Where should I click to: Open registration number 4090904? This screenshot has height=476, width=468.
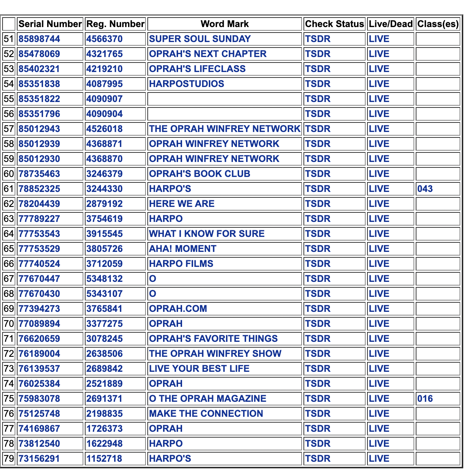click(x=105, y=114)
